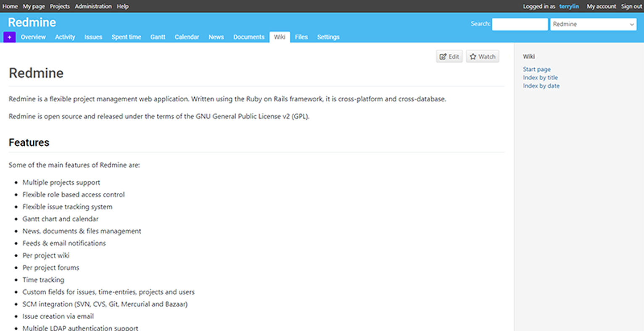The width and height of the screenshot is (644, 331).
Task: Click the Sign out link
Action: [x=631, y=6]
